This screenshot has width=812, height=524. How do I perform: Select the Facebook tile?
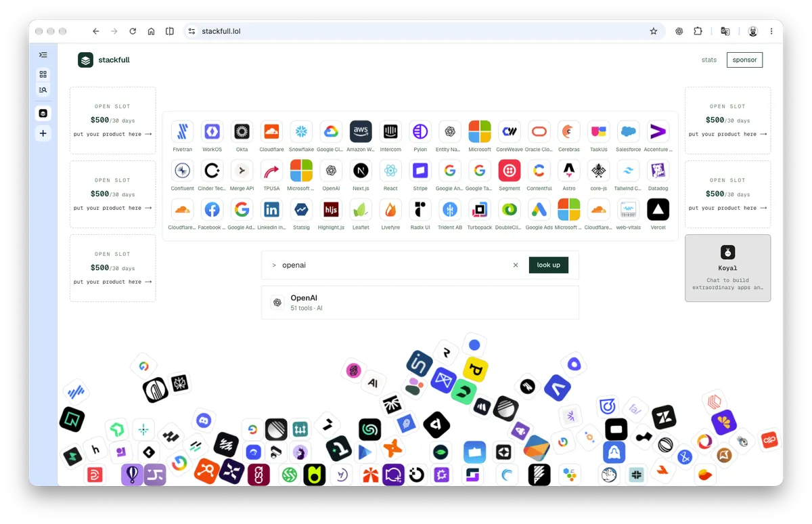click(x=212, y=210)
